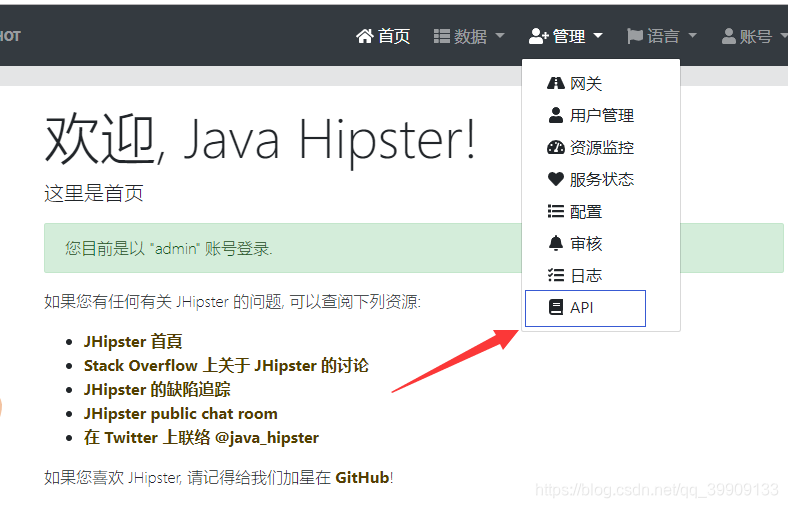
Task: Open the 语言 dropdown caret
Action: [693, 36]
